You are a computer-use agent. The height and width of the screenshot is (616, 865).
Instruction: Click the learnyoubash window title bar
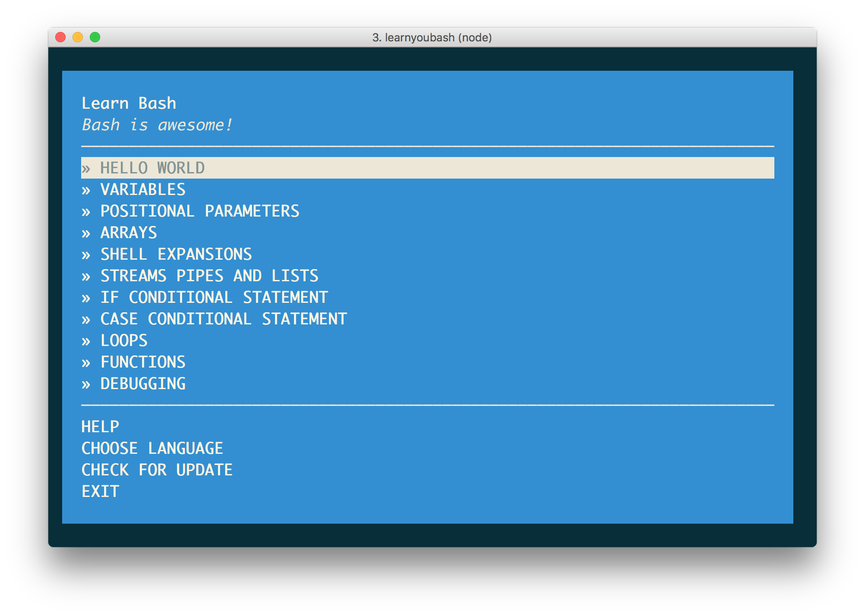point(432,38)
